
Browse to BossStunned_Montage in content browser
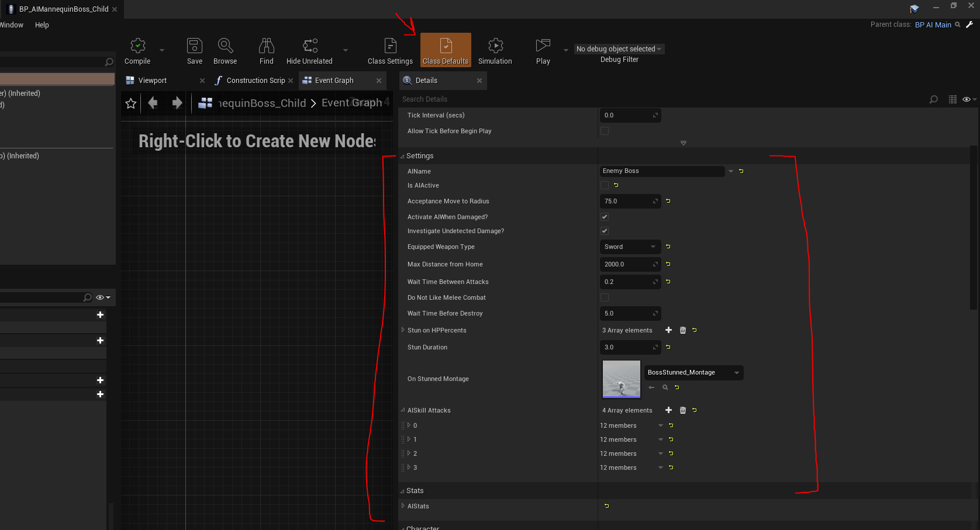tap(665, 387)
